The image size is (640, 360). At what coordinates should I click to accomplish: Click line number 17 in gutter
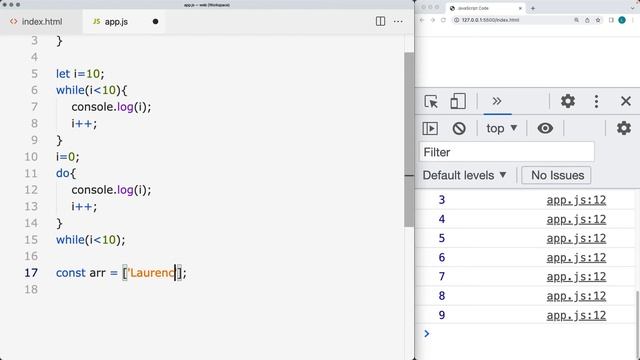coord(31,273)
